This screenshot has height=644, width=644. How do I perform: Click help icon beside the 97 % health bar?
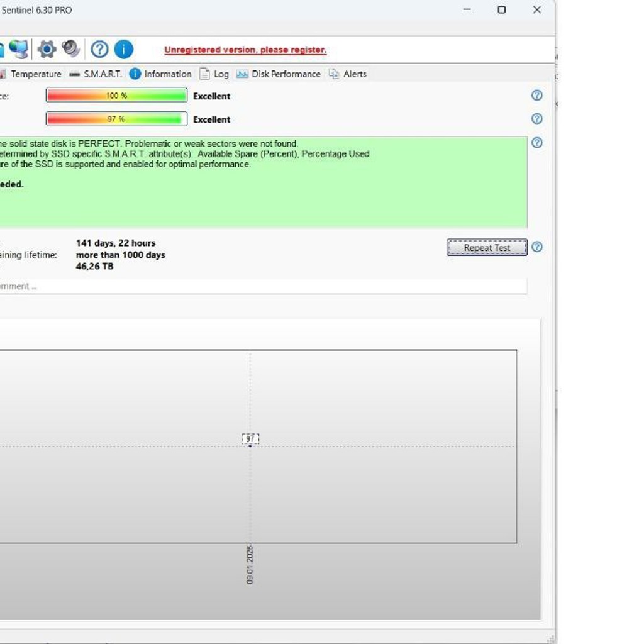click(537, 119)
